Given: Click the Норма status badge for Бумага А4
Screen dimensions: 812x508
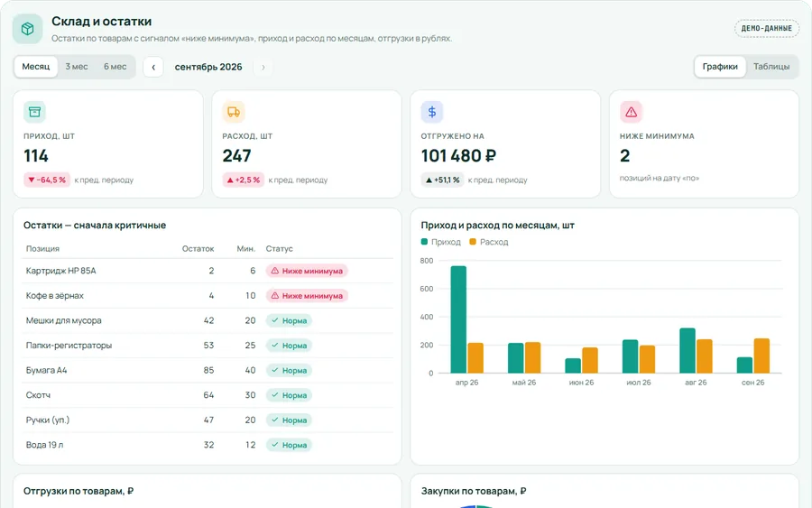Looking at the screenshot, I should click(289, 370).
